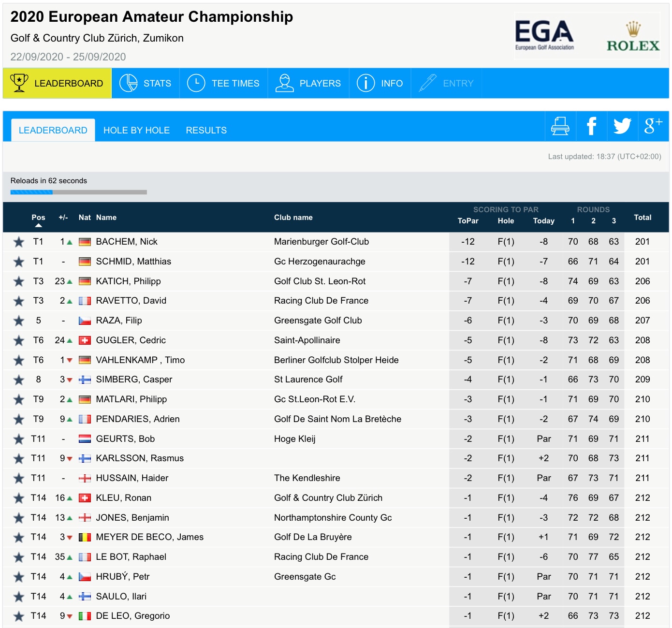Share leaderboard on Twitter
Viewport: 672px width, 628px height.
click(x=622, y=126)
